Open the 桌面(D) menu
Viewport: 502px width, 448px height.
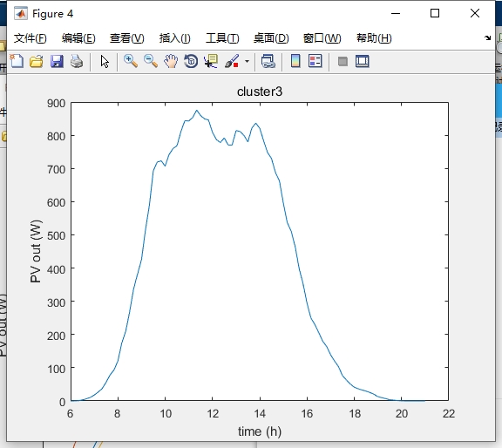point(271,38)
